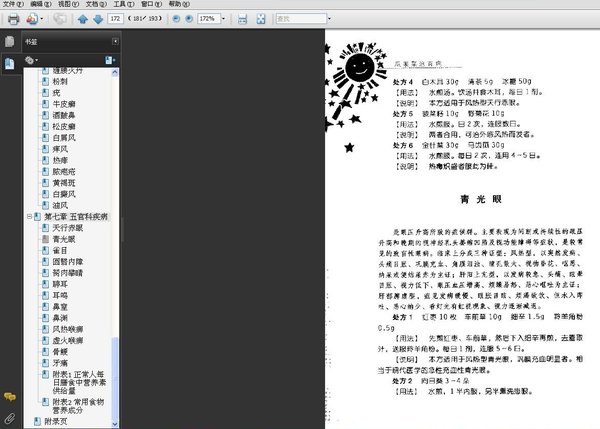Click the new bookmark icon

pyautogui.click(x=110, y=60)
